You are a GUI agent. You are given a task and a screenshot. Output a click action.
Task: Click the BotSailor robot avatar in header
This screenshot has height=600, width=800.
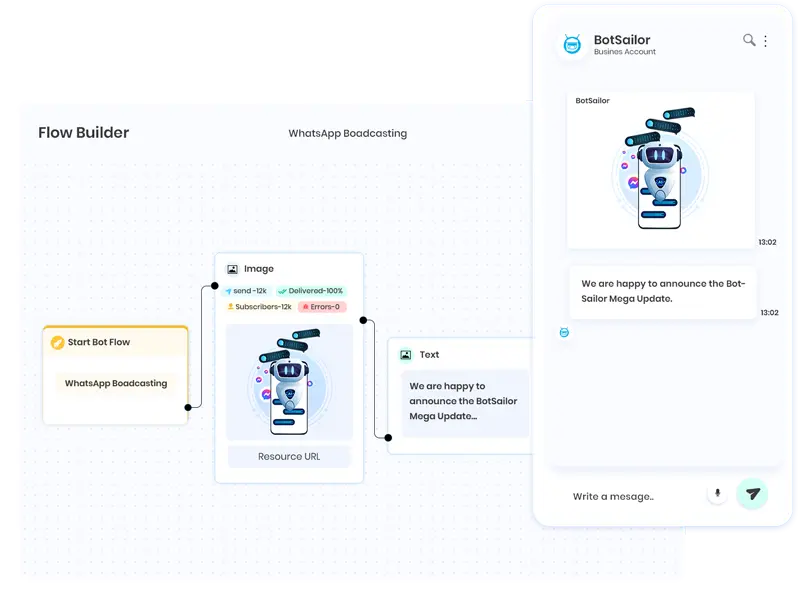click(x=572, y=45)
